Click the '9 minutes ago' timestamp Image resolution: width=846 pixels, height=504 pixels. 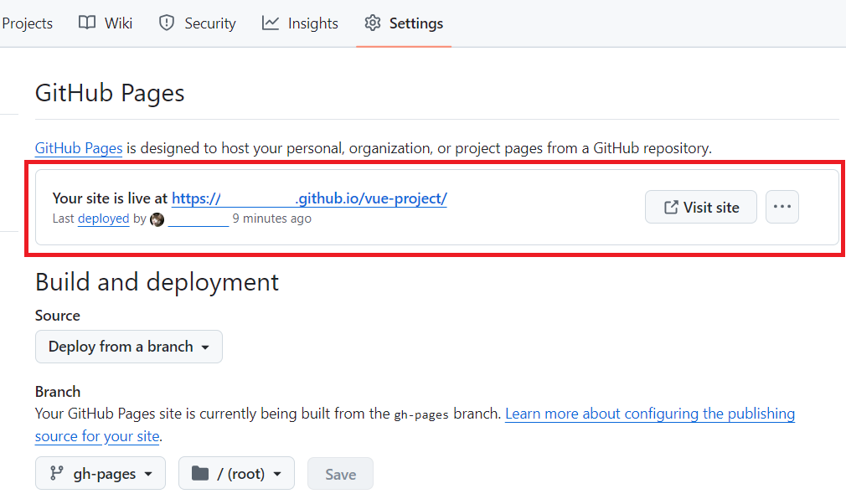[272, 219]
